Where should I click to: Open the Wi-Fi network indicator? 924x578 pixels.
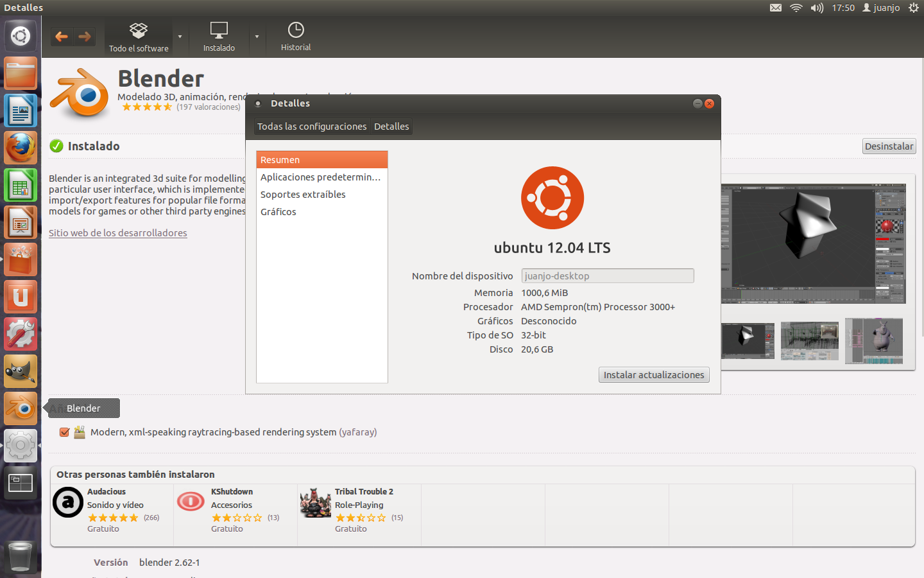[796, 8]
